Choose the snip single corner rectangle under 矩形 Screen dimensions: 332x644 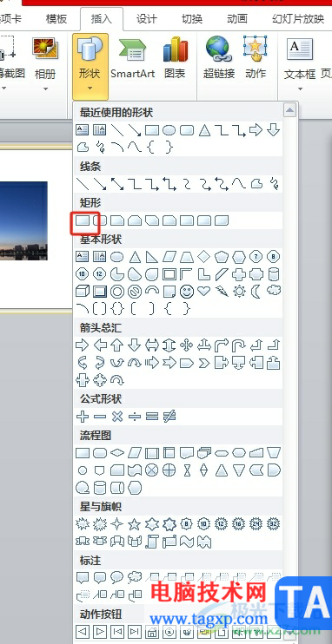tap(117, 221)
